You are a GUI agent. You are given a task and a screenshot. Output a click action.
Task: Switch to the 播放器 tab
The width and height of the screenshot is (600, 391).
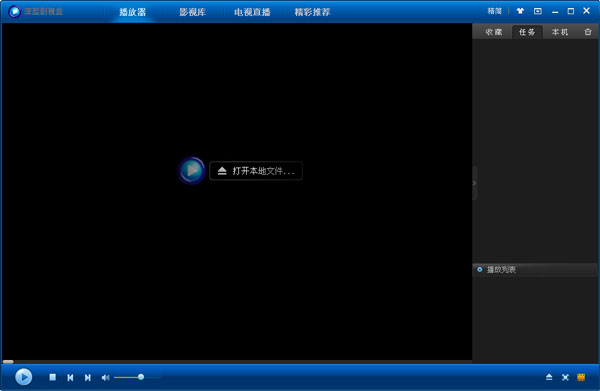click(132, 12)
